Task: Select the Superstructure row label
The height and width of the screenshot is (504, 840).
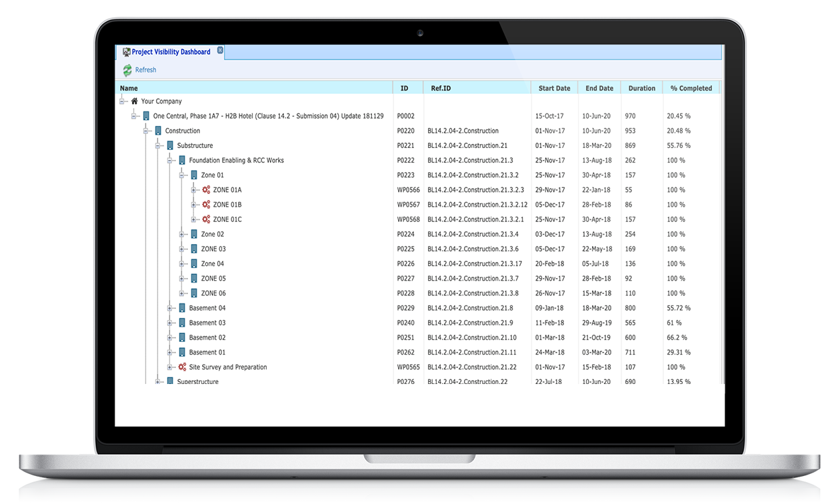Action: (197, 382)
